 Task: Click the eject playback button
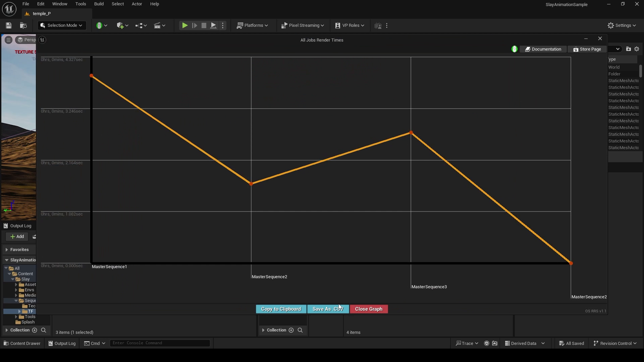click(x=213, y=25)
